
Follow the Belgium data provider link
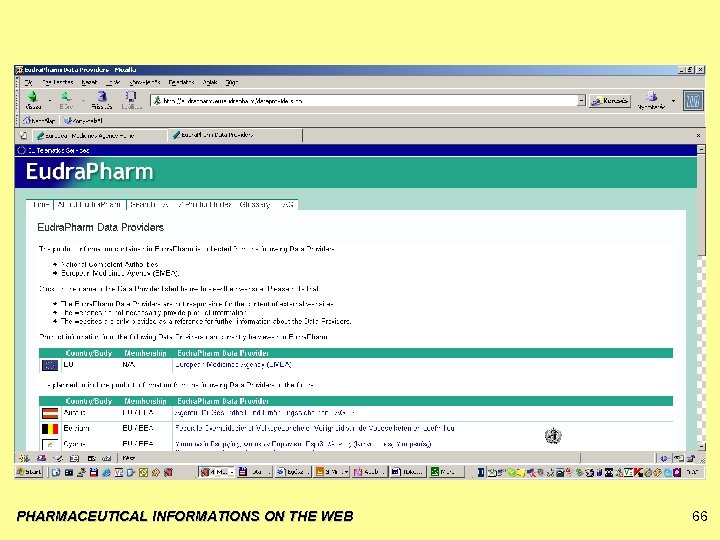(x=315, y=428)
